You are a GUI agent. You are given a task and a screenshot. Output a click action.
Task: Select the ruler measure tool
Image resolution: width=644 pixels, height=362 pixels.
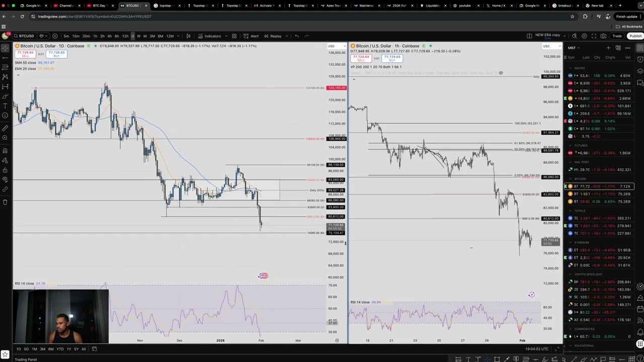coord(6,129)
